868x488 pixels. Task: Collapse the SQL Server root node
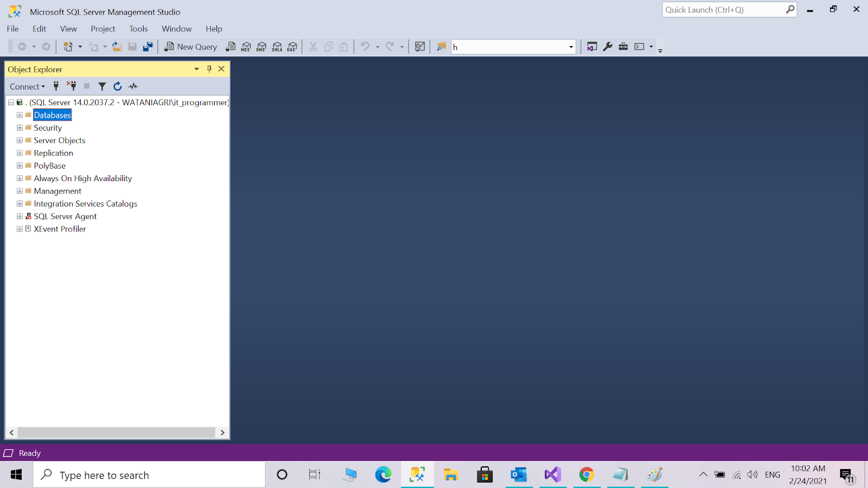(11, 102)
